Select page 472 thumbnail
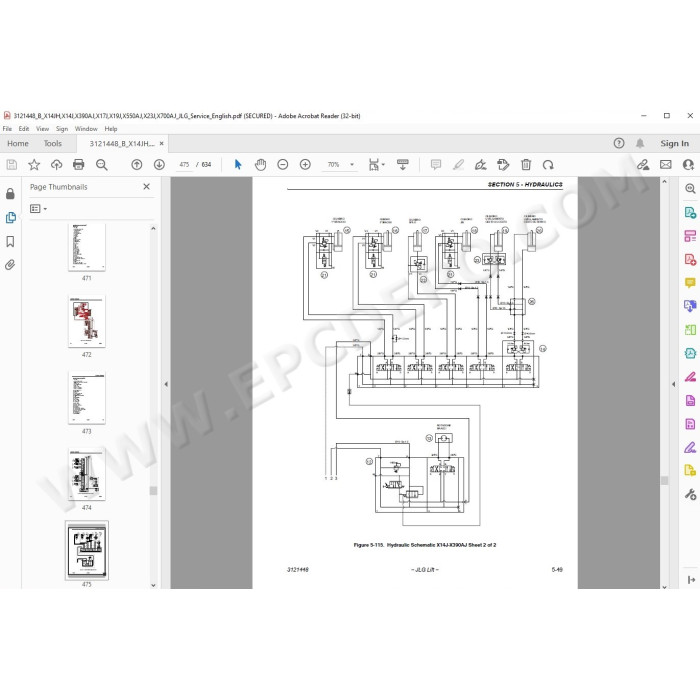This screenshot has width=700, height=700. point(87,321)
